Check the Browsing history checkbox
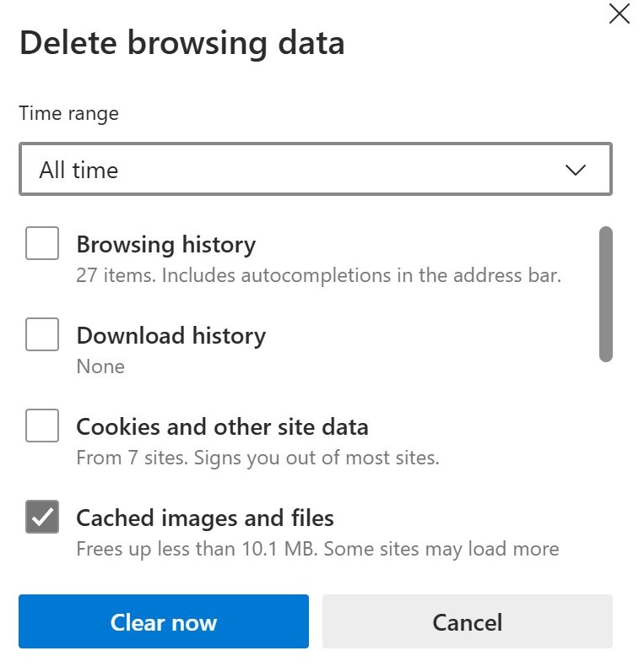 (x=42, y=244)
